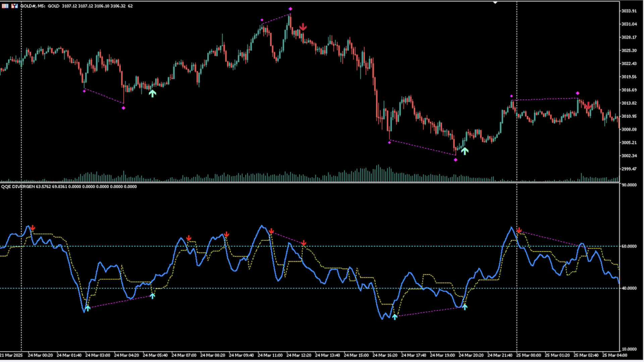Click the 2999.47 price label
Viewport: 644px width, 362px height.
(x=629, y=169)
